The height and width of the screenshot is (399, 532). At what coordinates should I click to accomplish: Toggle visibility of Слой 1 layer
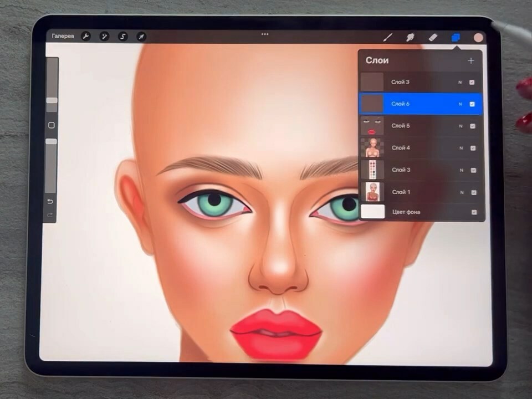[x=474, y=192]
